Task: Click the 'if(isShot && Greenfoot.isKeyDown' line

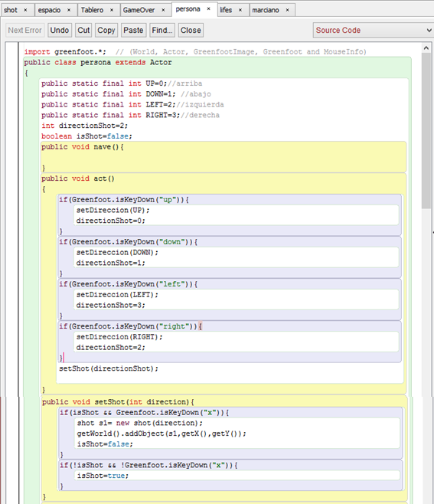Action: click(144, 413)
